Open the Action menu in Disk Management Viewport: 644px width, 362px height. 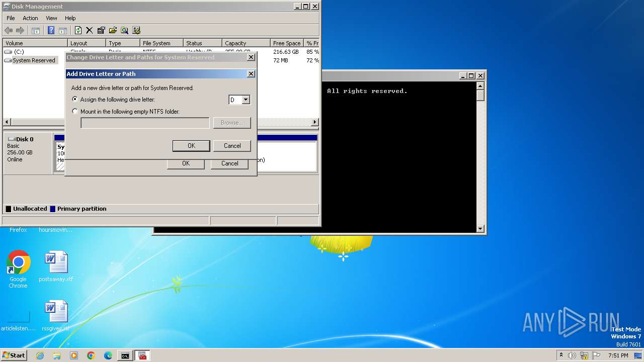pos(30,18)
